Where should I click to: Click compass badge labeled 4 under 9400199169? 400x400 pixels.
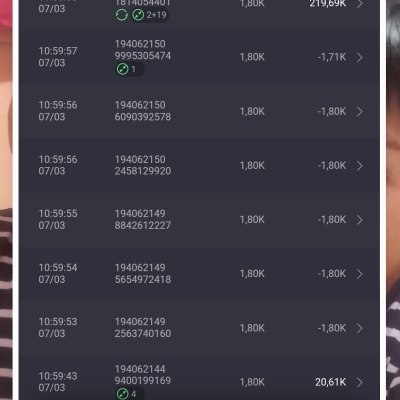click(130, 394)
